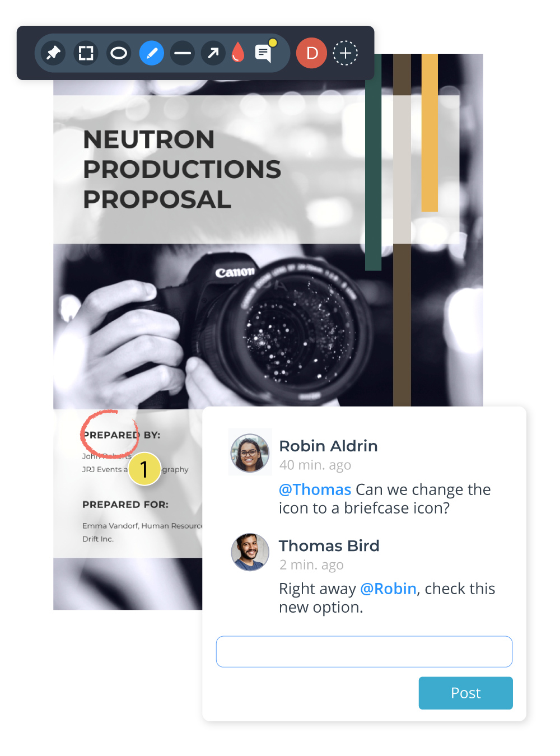Click into the comment text field

pos(364,651)
